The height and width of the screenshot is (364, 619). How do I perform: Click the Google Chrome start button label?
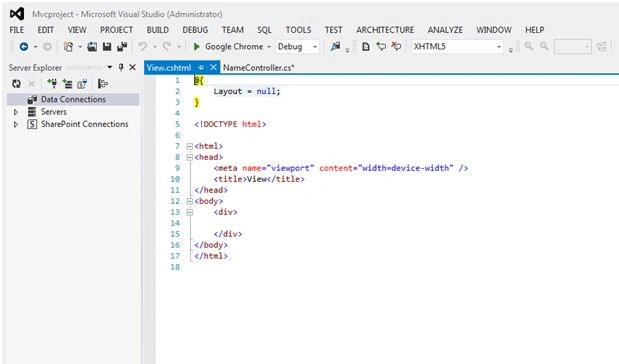(234, 47)
